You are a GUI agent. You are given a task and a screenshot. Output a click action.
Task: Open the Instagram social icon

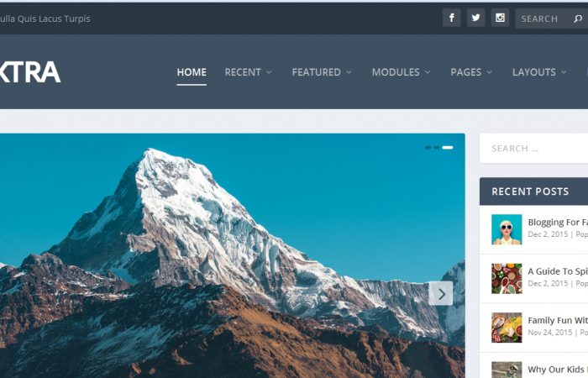(x=500, y=18)
